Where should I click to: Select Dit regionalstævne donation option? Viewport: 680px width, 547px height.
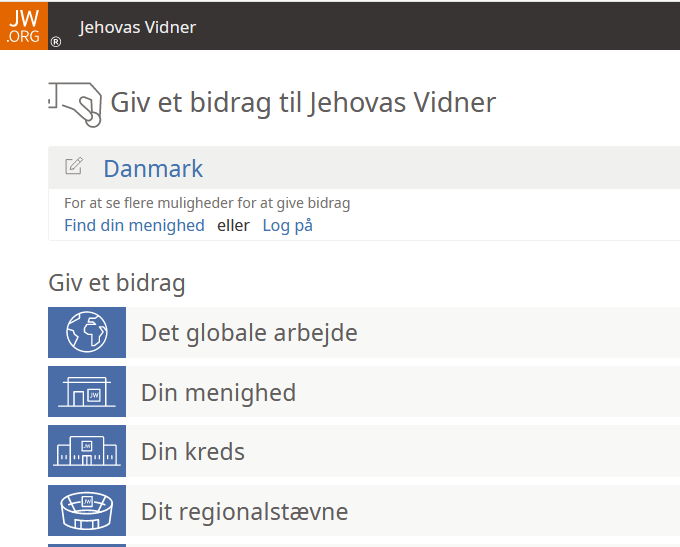pyautogui.click(x=364, y=511)
